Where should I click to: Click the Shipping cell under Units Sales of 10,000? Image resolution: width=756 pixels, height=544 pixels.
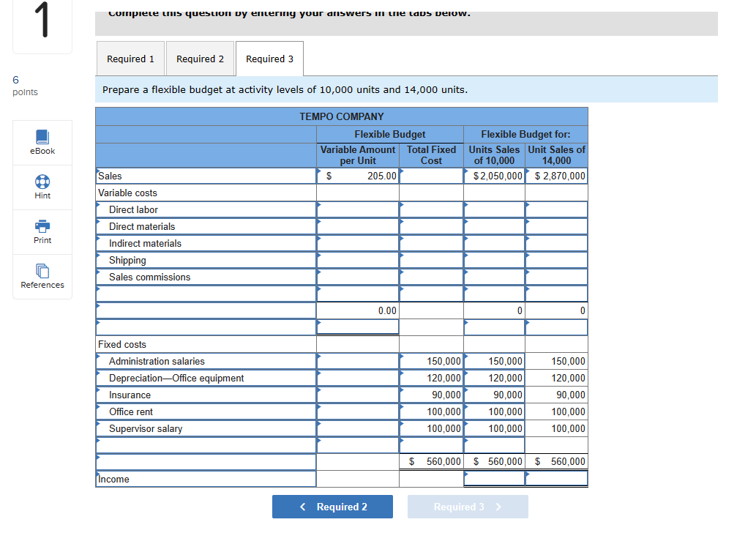pyautogui.click(x=493, y=260)
